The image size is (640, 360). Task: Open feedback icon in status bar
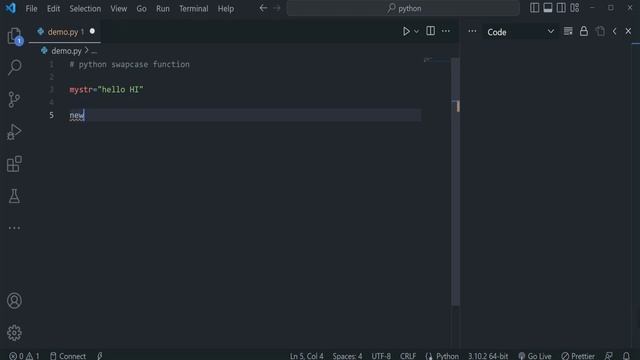609,356
